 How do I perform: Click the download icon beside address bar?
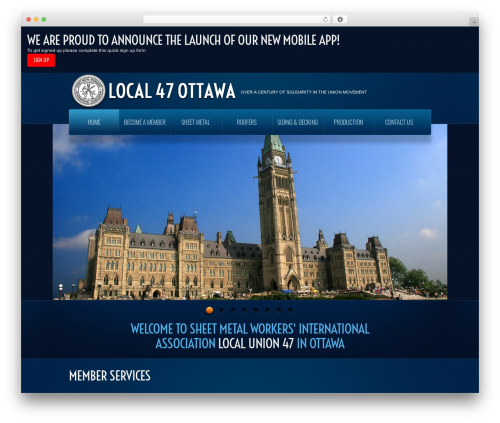340,19
